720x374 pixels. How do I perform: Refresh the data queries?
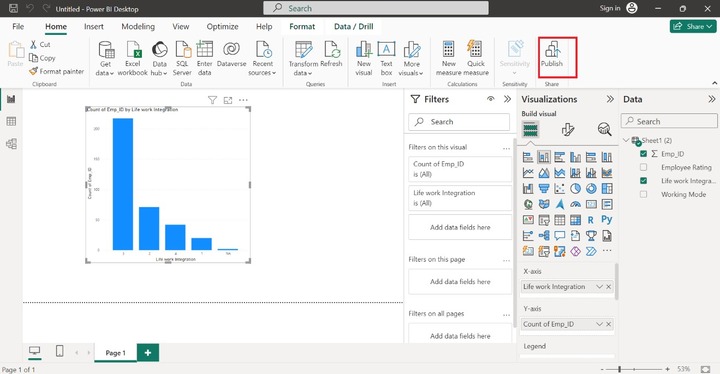(332, 55)
